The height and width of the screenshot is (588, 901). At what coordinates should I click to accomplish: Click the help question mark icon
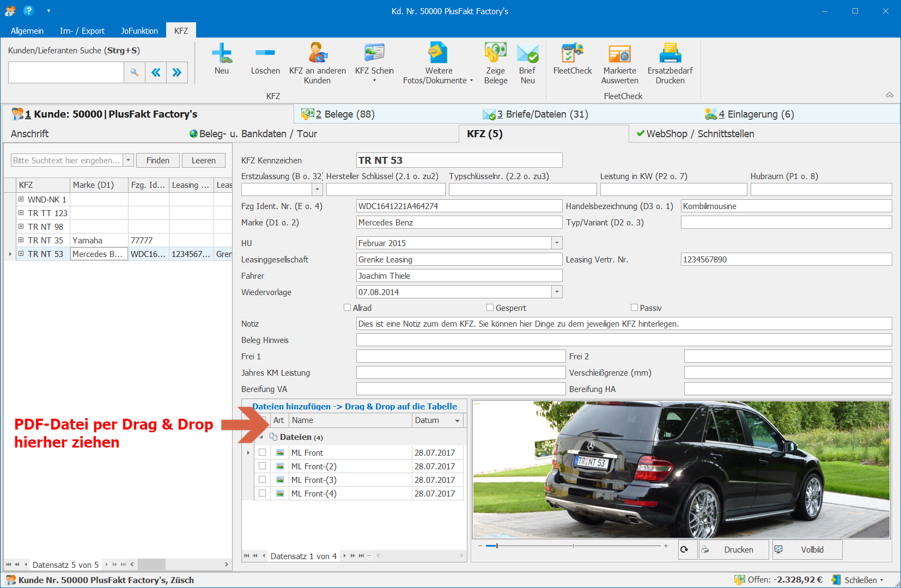29,10
